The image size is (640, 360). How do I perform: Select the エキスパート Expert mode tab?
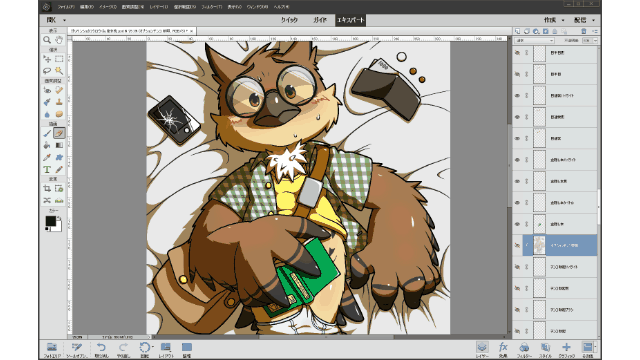point(350,20)
